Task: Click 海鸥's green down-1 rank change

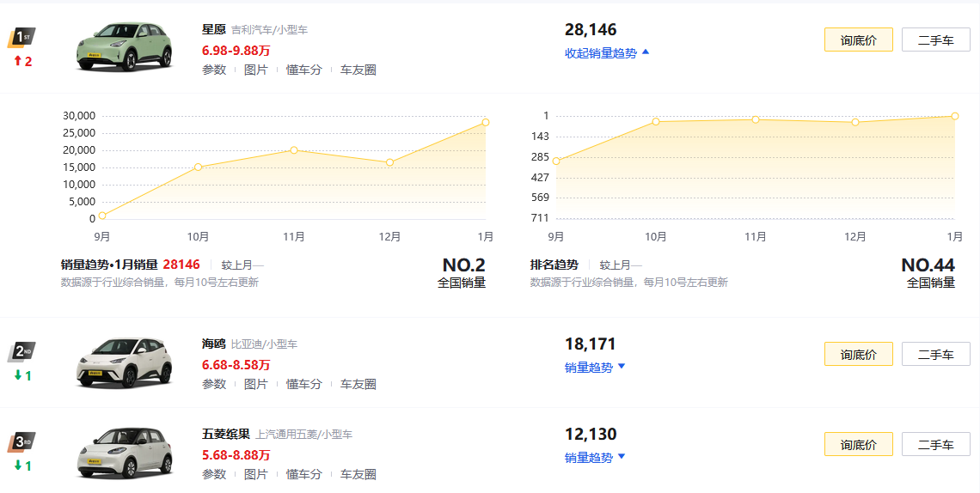Action: [22, 375]
